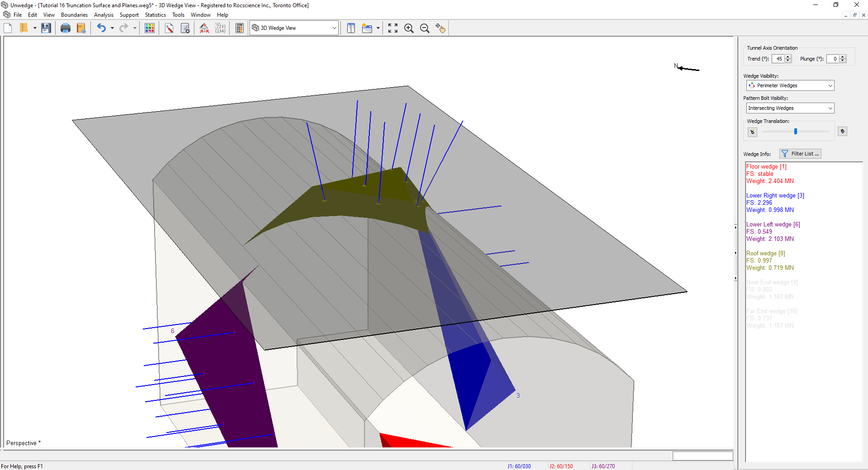
Task: Click the Trend angle input field
Action: [778, 59]
